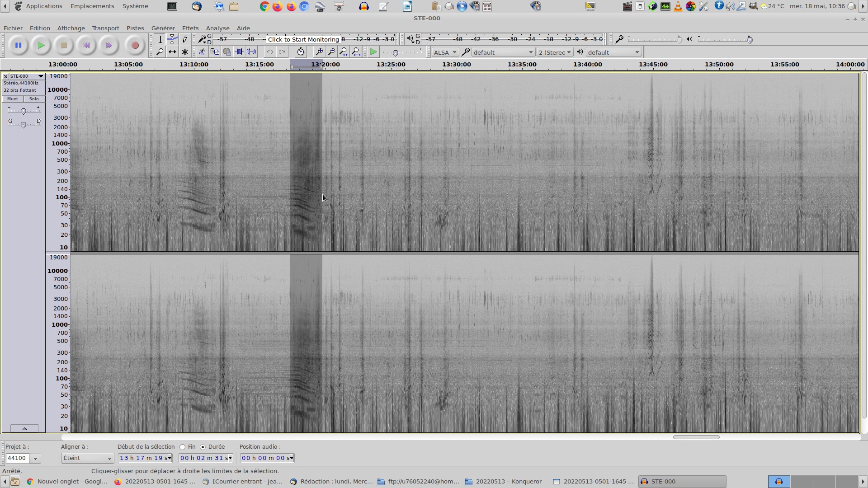
Task: Select the Draw pencil tool
Action: 185,39
